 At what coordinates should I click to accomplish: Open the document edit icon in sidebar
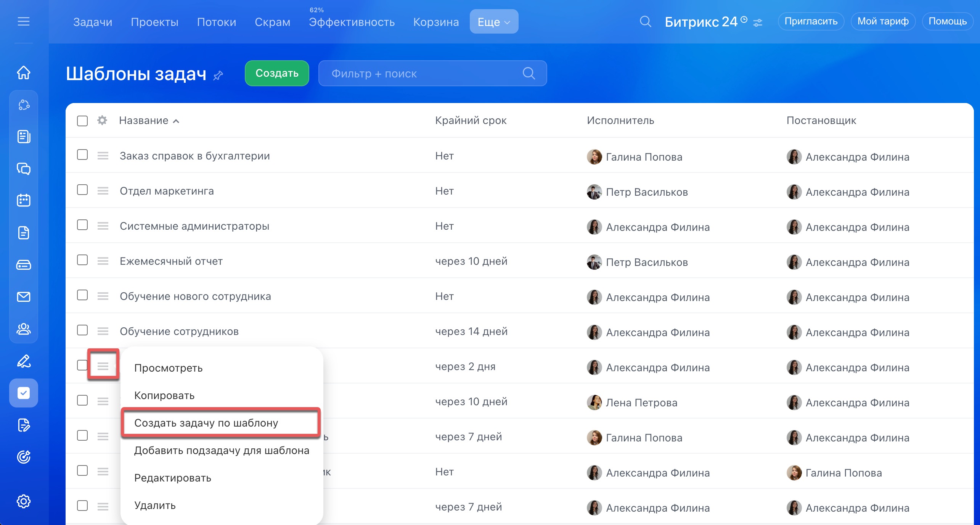pyautogui.click(x=24, y=425)
